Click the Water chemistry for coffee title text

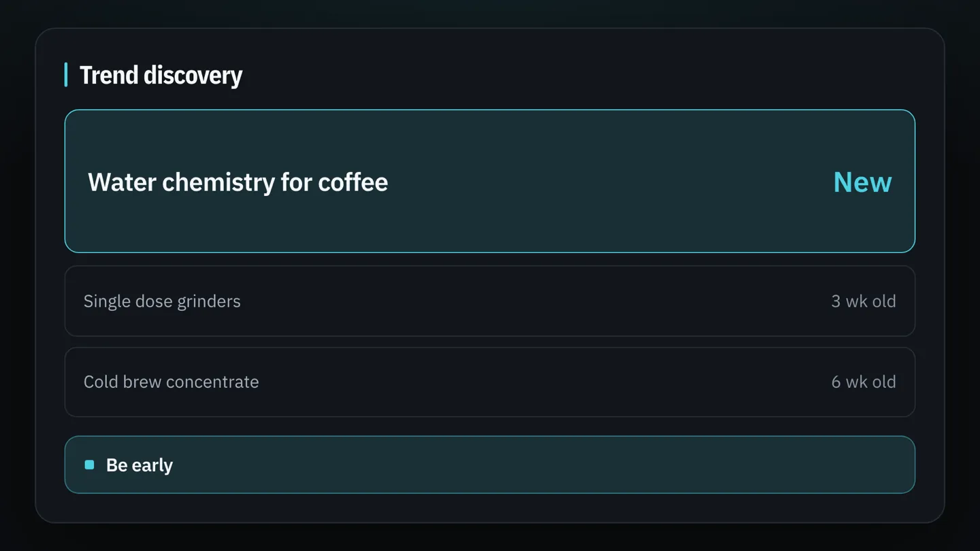coord(238,182)
